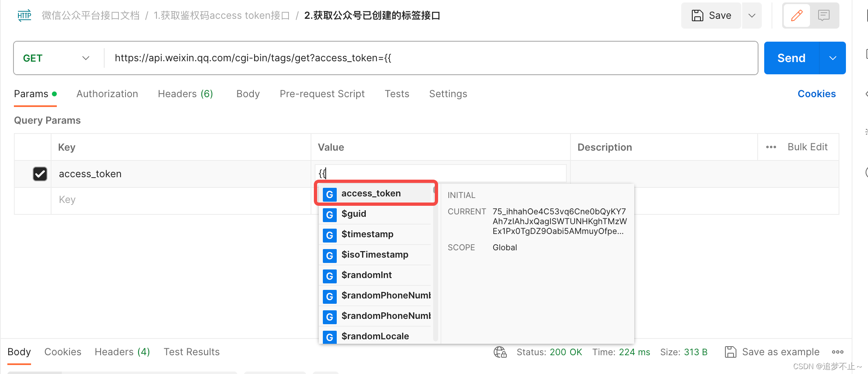Click into the request URL field
The width and height of the screenshot is (868, 374).
click(431, 58)
